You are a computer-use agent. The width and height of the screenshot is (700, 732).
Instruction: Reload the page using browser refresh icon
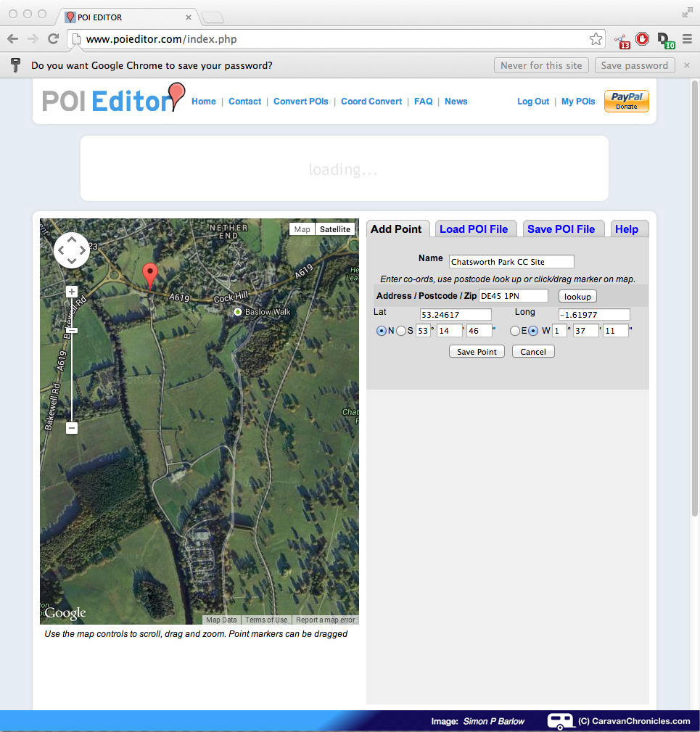point(53,39)
